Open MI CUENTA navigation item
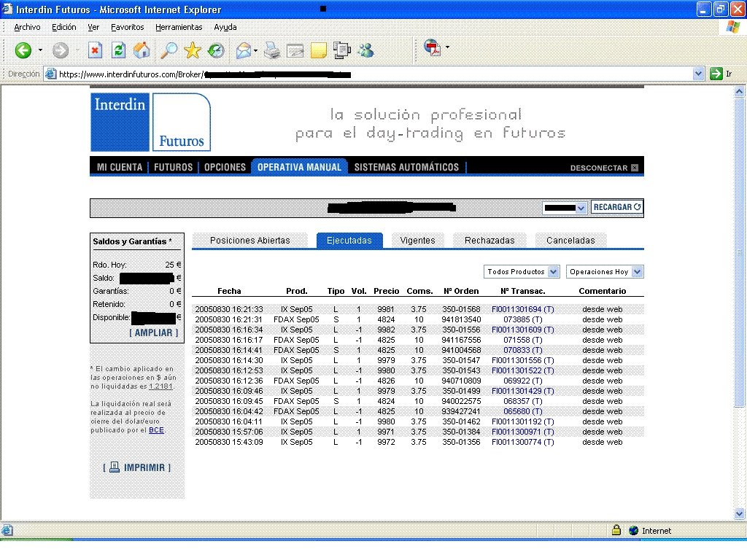 click(x=120, y=167)
